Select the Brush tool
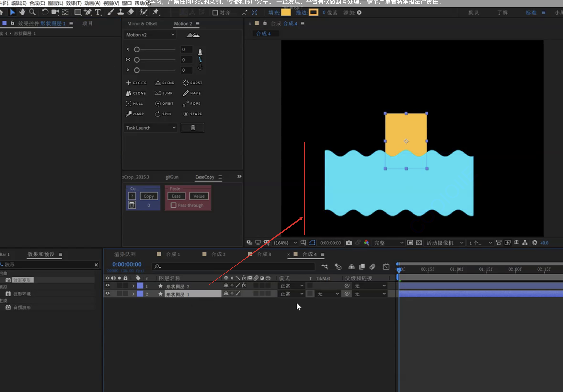The image size is (563, 392). tap(110, 12)
